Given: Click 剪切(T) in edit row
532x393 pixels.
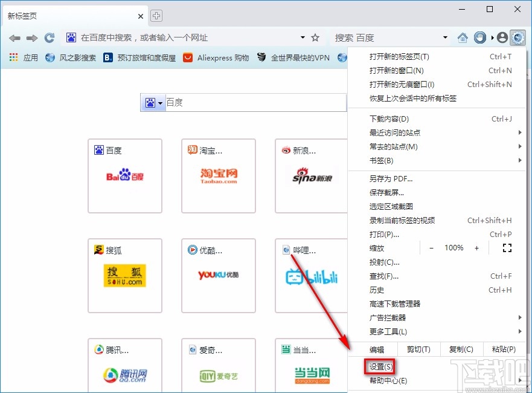Looking at the screenshot, I should [418, 349].
